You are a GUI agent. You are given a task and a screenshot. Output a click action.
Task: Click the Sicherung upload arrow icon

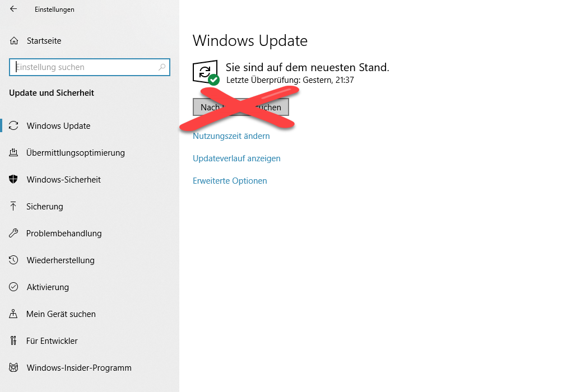point(13,206)
